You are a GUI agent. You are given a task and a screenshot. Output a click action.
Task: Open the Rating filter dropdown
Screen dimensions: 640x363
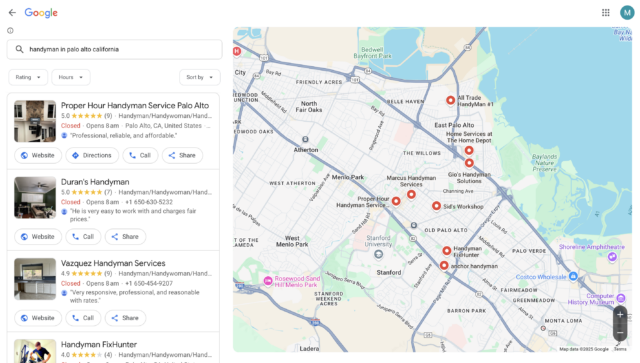tap(28, 77)
